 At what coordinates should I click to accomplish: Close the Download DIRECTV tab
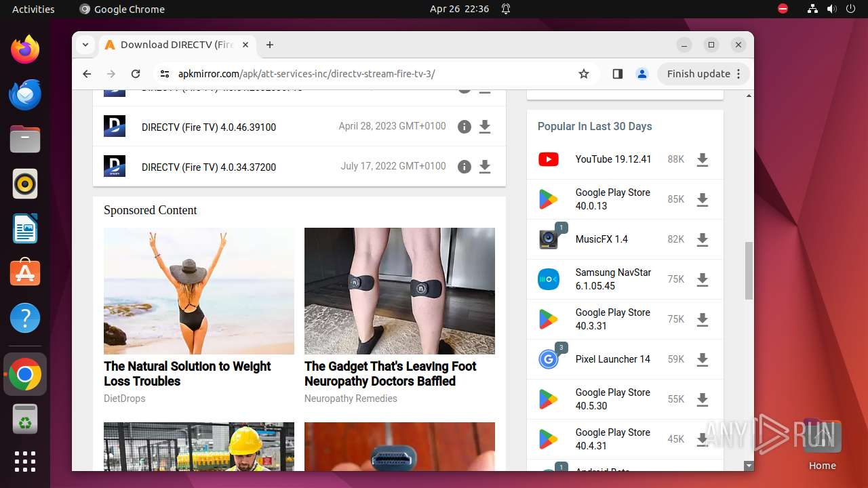(245, 45)
